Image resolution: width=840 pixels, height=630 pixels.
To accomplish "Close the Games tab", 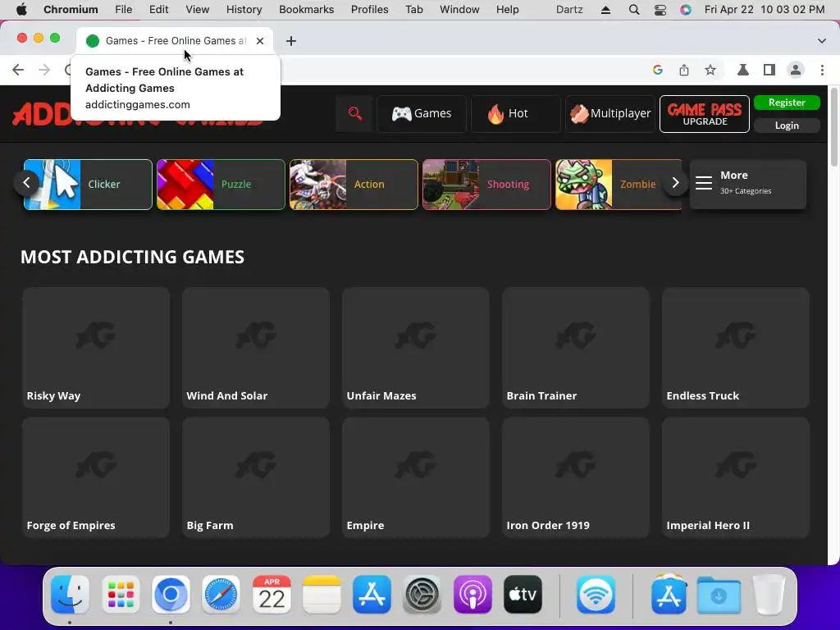I will tap(260, 41).
